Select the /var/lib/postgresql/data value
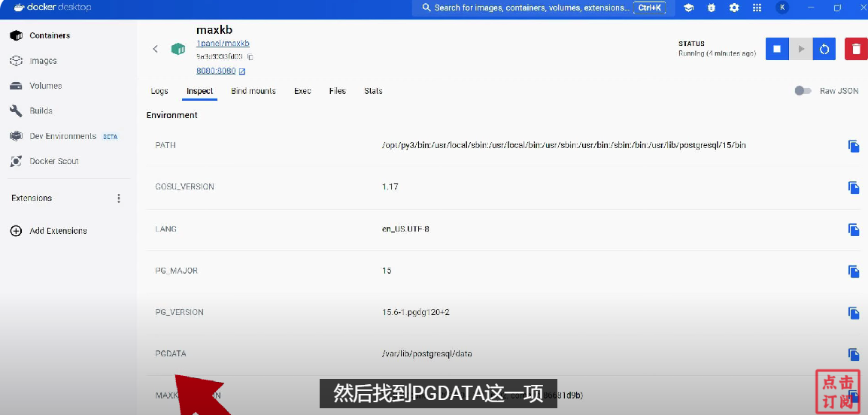The width and height of the screenshot is (868, 415). tap(426, 353)
